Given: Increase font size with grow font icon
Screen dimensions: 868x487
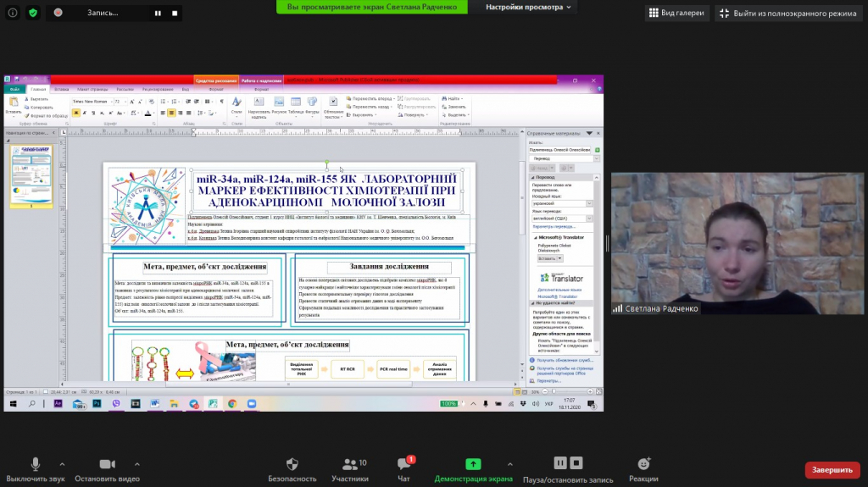Looking at the screenshot, I should click(131, 102).
